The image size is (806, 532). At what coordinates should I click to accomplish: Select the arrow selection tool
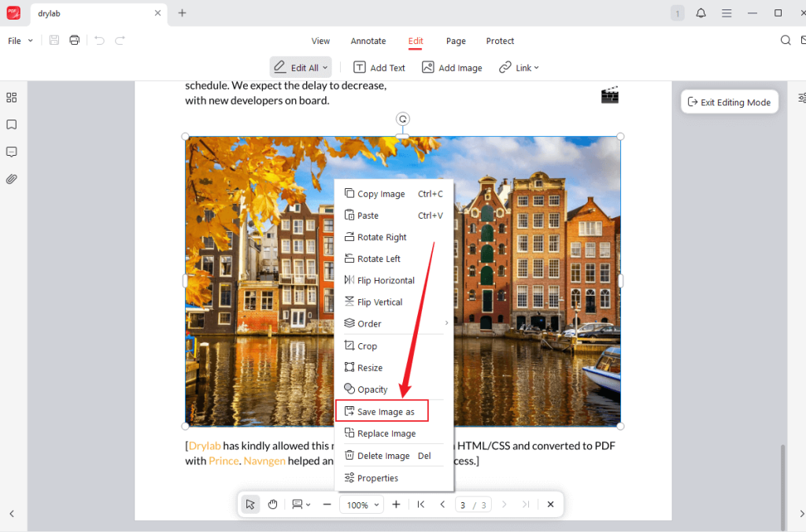point(250,504)
